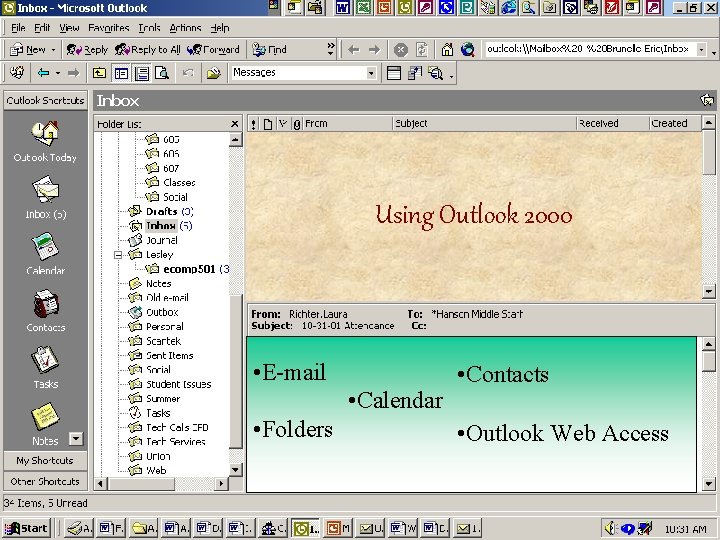Sort by Attachment paperclip column
Image resolution: width=720 pixels, height=540 pixels.
point(297,124)
